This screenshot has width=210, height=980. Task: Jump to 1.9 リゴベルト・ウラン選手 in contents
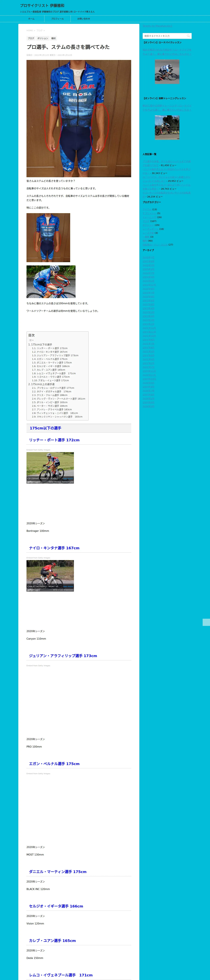[51, 377]
